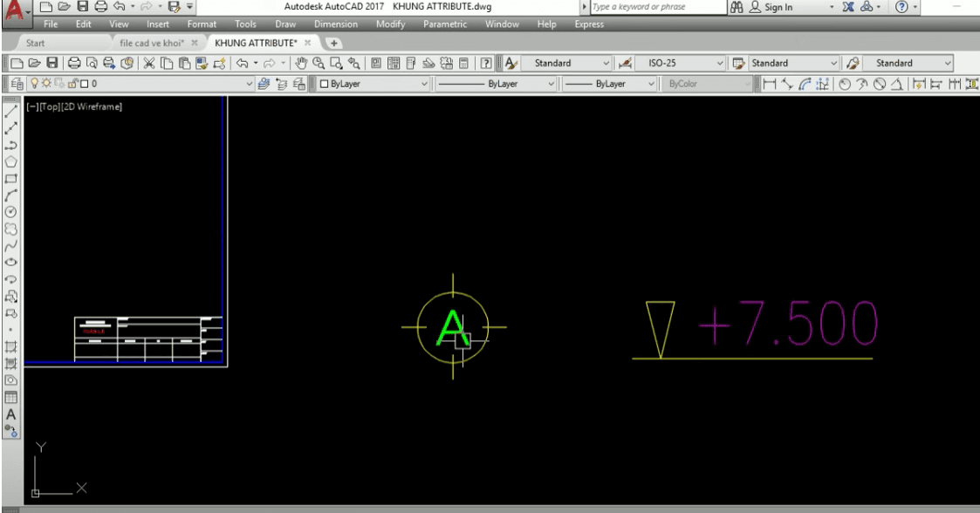Open the File menu
This screenshot has height=513, width=980.
pyautogui.click(x=51, y=24)
